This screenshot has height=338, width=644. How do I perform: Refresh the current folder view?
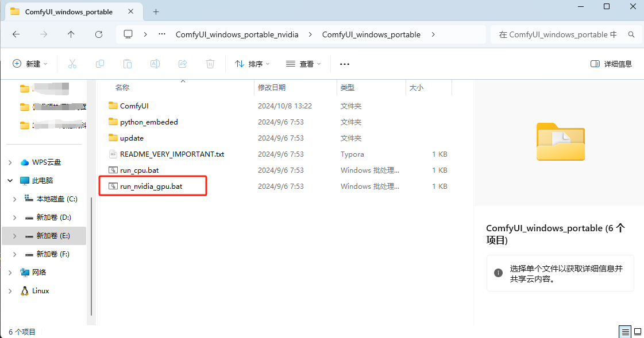click(99, 34)
